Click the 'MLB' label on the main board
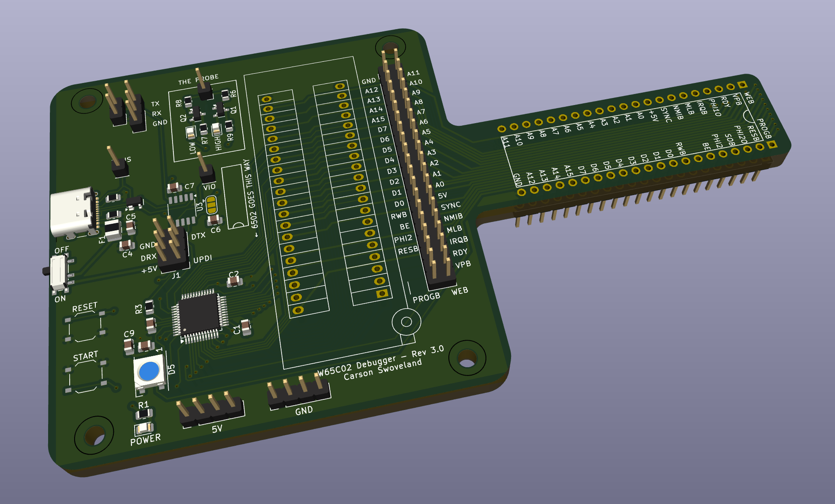The image size is (835, 504). click(x=454, y=229)
